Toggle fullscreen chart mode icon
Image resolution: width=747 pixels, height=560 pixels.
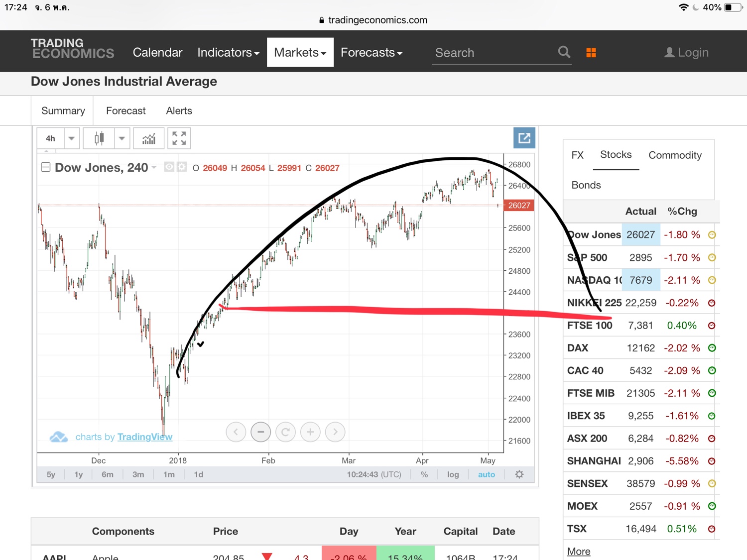click(179, 138)
